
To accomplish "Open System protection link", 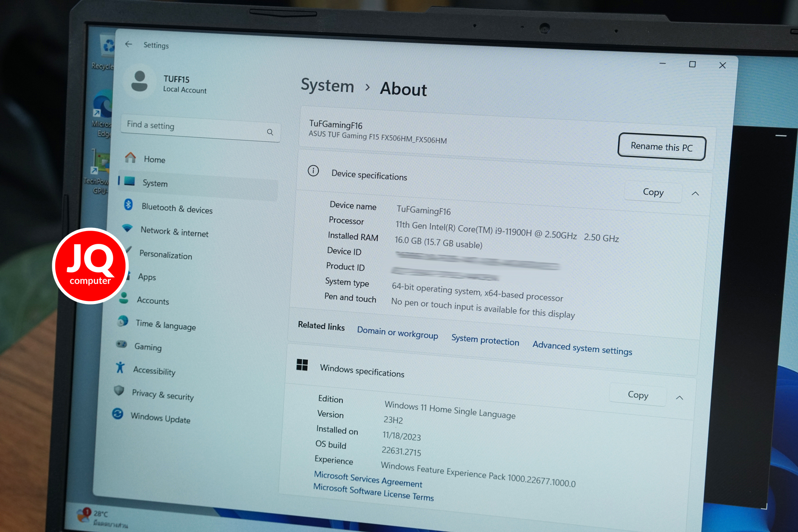I will (485, 340).
